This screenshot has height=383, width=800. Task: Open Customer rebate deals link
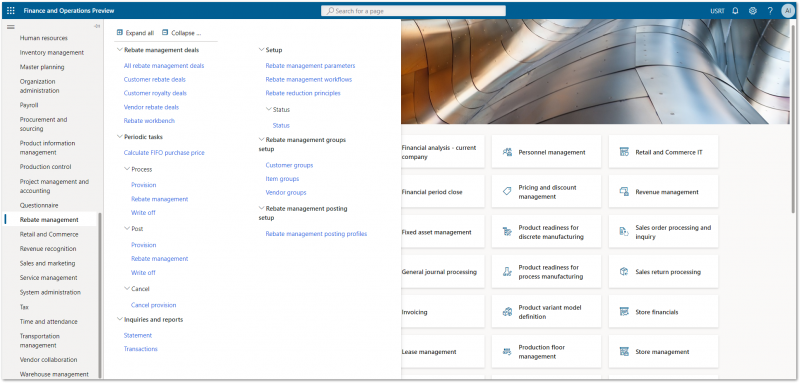click(155, 80)
